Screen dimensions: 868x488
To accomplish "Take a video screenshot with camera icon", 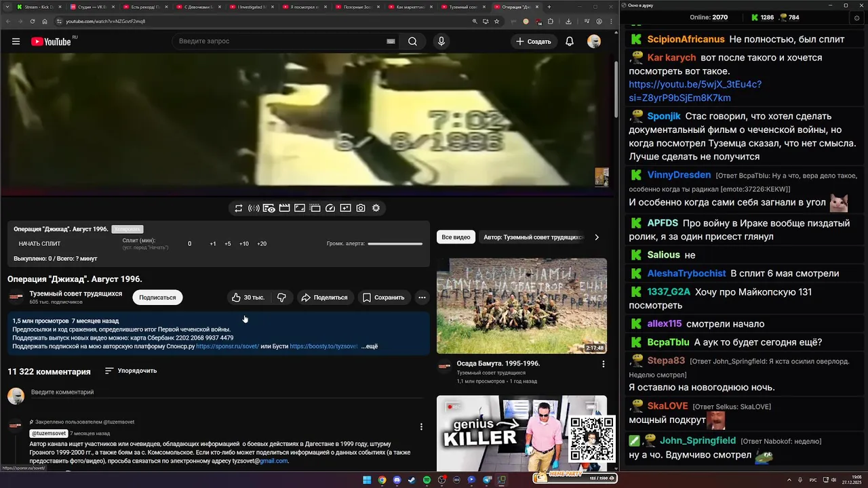I will [361, 208].
